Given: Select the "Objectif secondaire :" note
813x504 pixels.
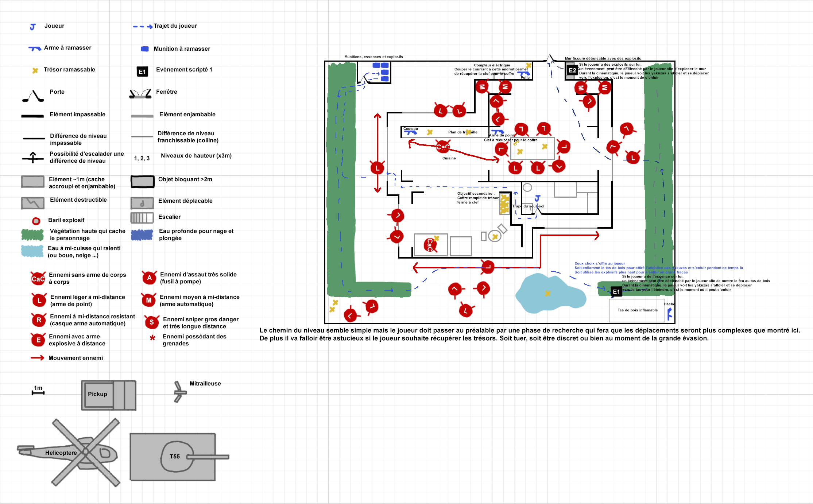Looking at the screenshot, I should click(x=476, y=194).
